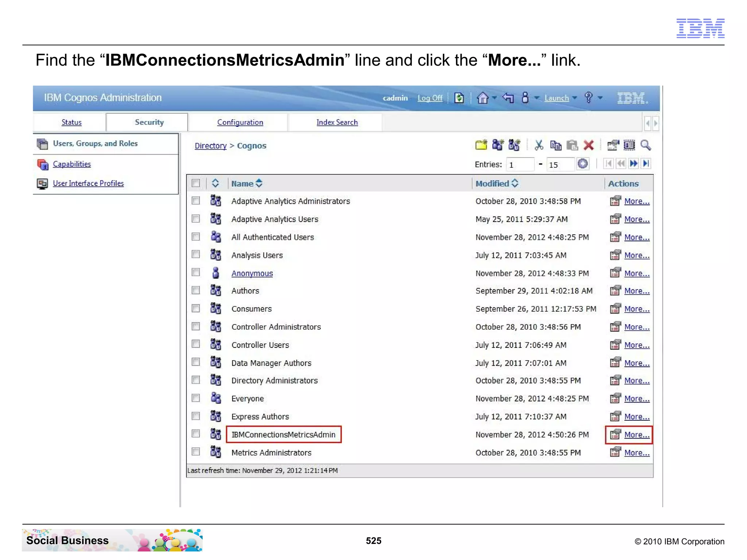
Task: Click More... for Metrics Administrators
Action: (x=637, y=452)
